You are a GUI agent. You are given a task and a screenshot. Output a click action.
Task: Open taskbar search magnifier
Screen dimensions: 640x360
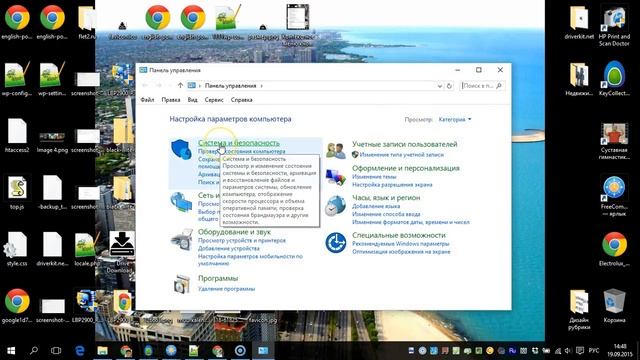tap(34, 351)
